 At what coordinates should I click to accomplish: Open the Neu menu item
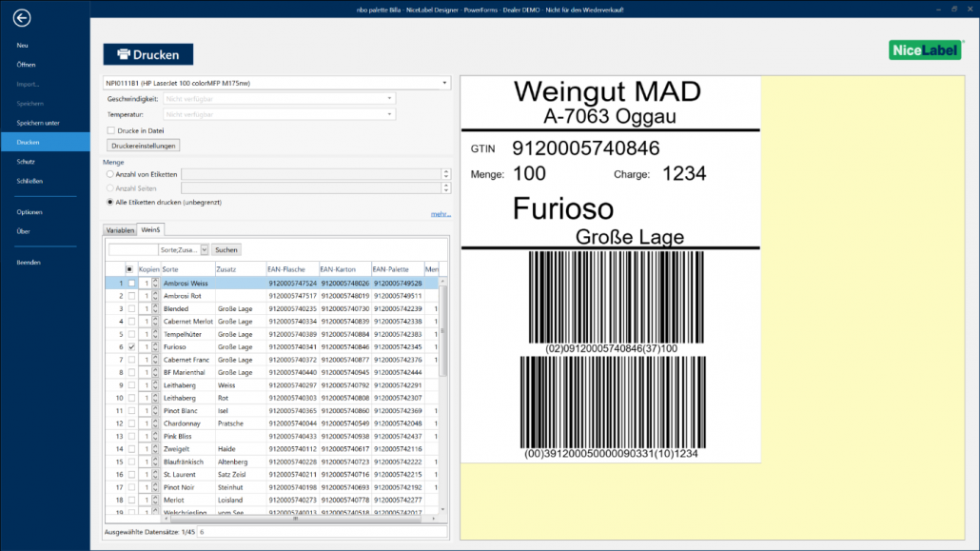click(23, 45)
